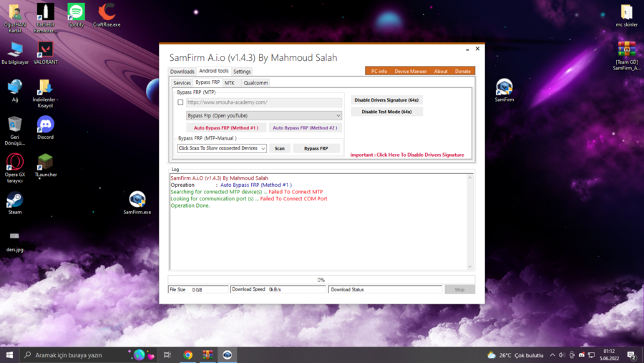Click Disable Test Mode (64x) button
The height and width of the screenshot is (363, 644).
tap(386, 112)
